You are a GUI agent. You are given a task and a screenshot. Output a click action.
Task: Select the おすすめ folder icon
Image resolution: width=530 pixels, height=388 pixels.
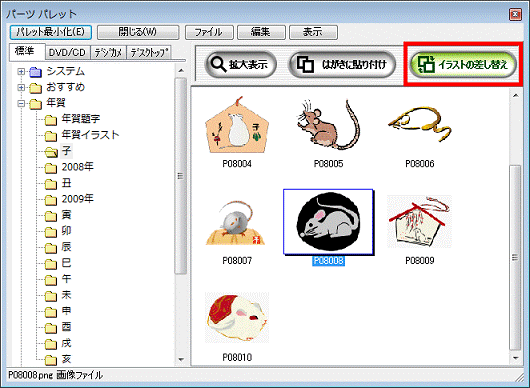click(x=35, y=88)
